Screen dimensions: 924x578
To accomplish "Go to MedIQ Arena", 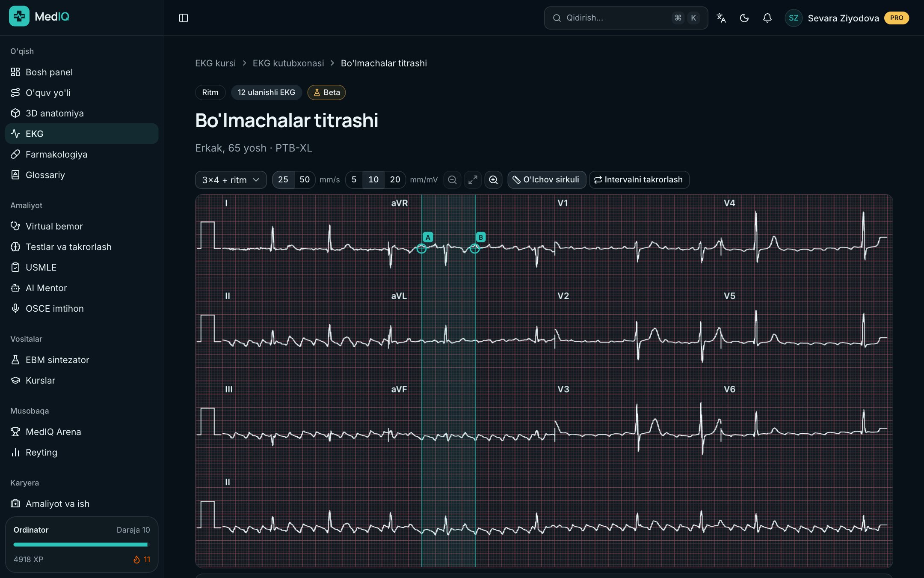I will (x=82, y=432).
